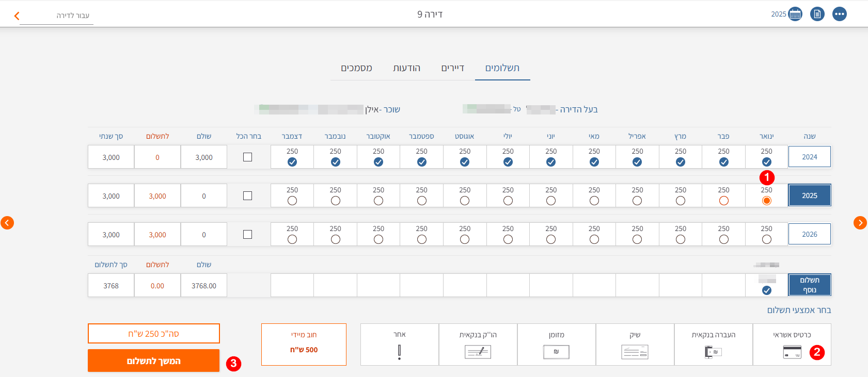
Task: Select credit card payment method
Action: tap(792, 345)
